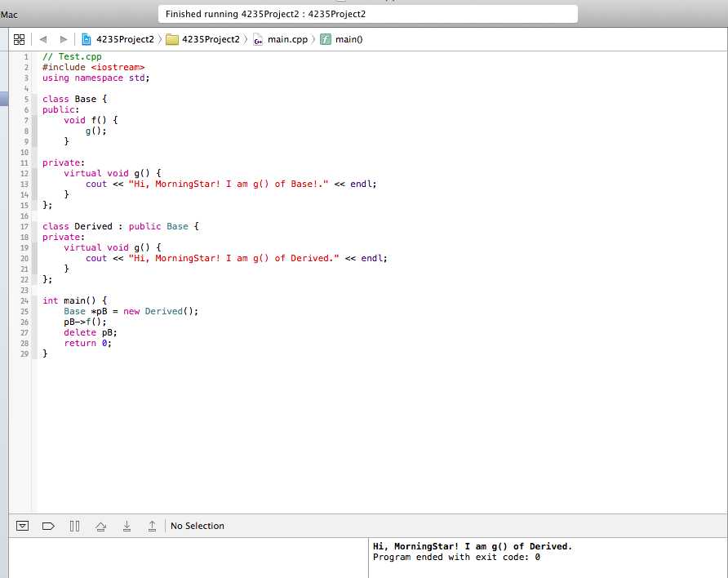728x578 pixels.
Task: Click the 4235Project2 project file icon
Action: pyautogui.click(x=87, y=39)
